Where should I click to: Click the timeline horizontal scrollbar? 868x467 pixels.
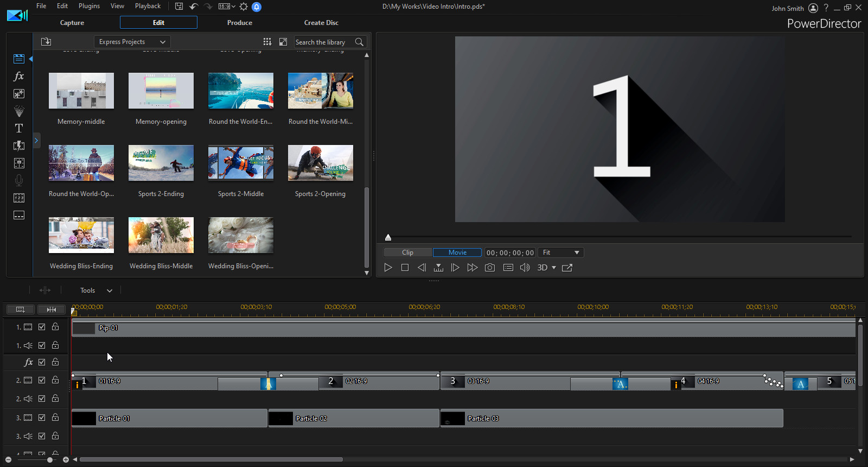[x=211, y=459]
